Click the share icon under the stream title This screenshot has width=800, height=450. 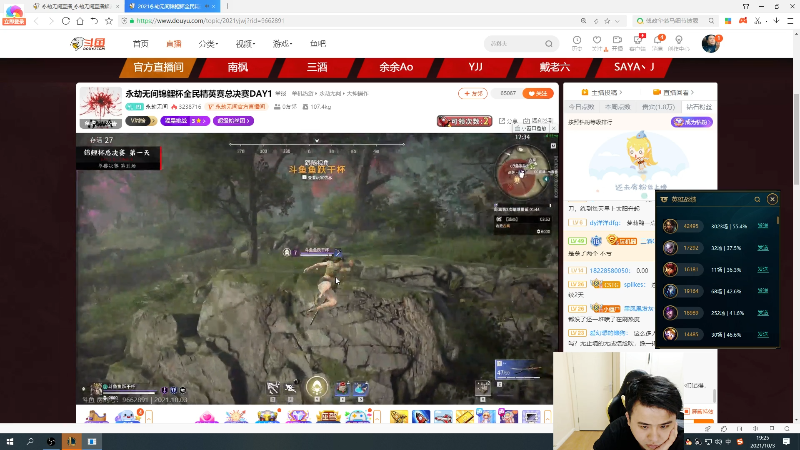pyautogui.click(x=502, y=121)
